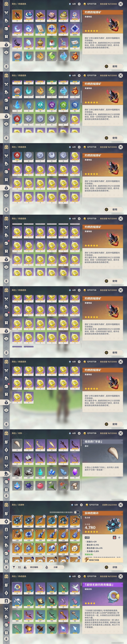Toggle the star mark on 异种的期许 artifact
This screenshot has width=127, height=644.
tap(119, 537)
